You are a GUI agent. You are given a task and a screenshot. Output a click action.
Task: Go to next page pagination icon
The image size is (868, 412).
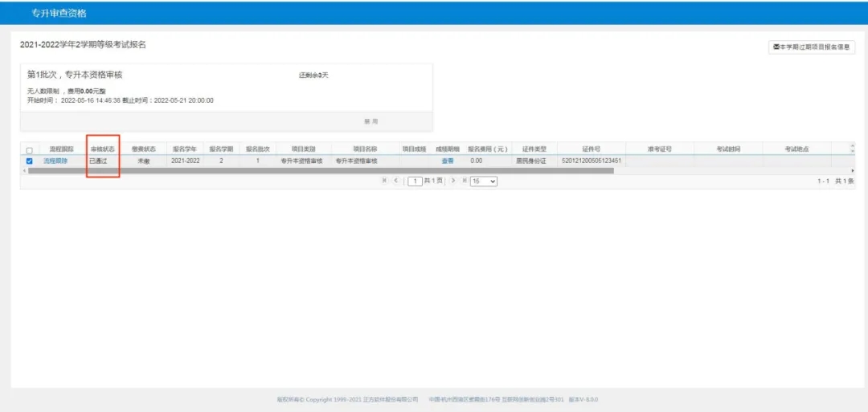[453, 181]
